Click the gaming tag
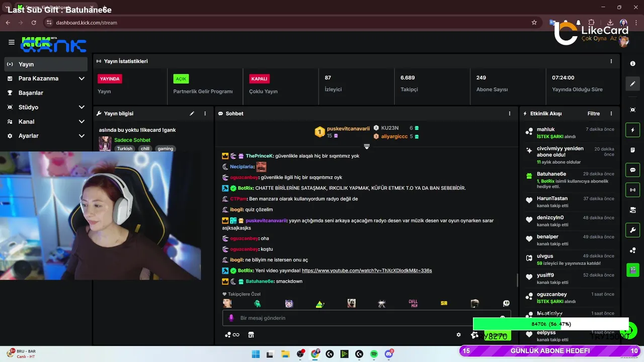Screen dimensions: 644x362 [165, 149]
